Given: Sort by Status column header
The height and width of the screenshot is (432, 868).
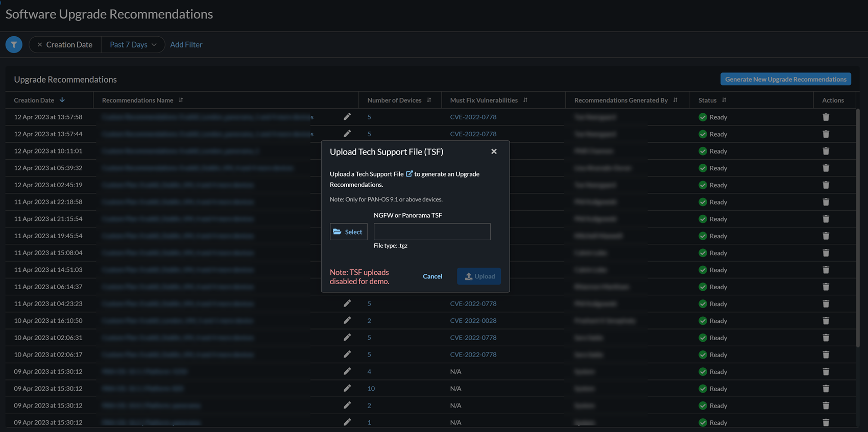Looking at the screenshot, I should click(x=724, y=100).
